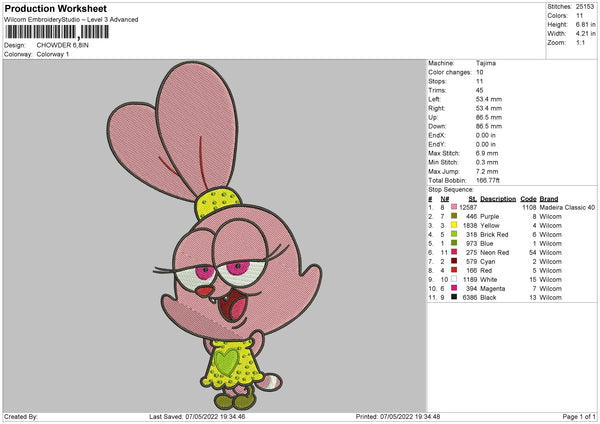This screenshot has height=424, width=600.
Task: Click the dark red swatch beside Cyan
Action: click(454, 261)
